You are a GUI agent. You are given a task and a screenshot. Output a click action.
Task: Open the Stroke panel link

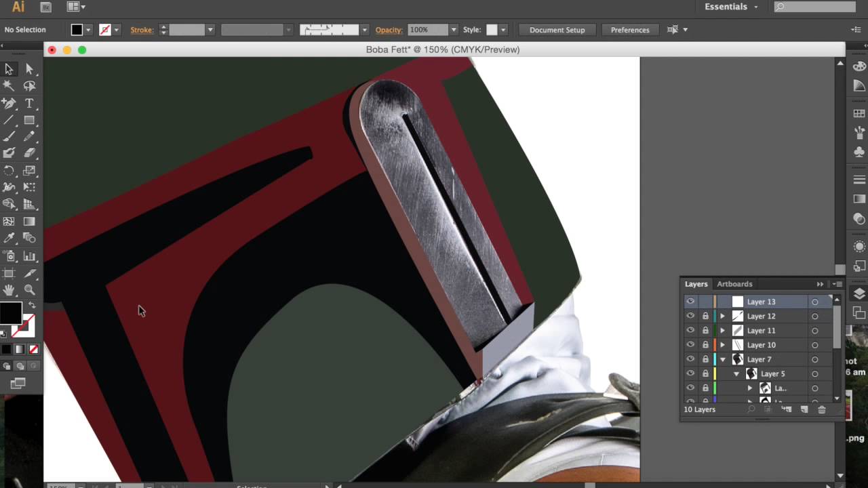tap(142, 30)
